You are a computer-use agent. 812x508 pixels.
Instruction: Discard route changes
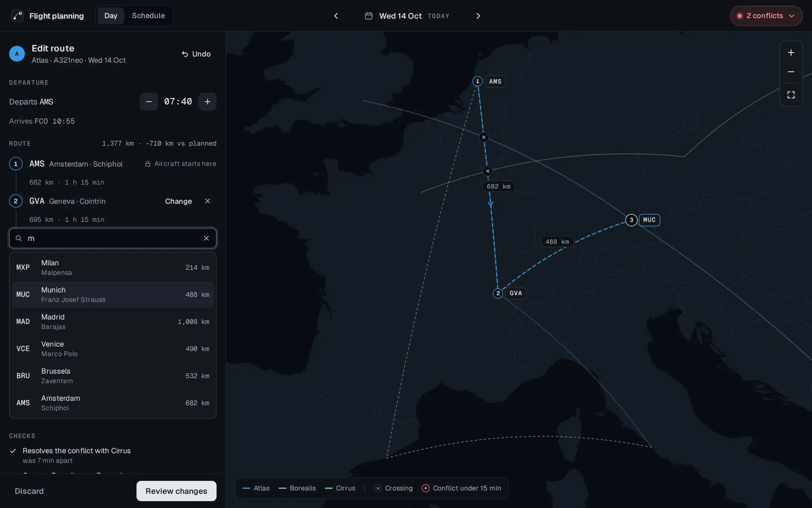(x=29, y=491)
